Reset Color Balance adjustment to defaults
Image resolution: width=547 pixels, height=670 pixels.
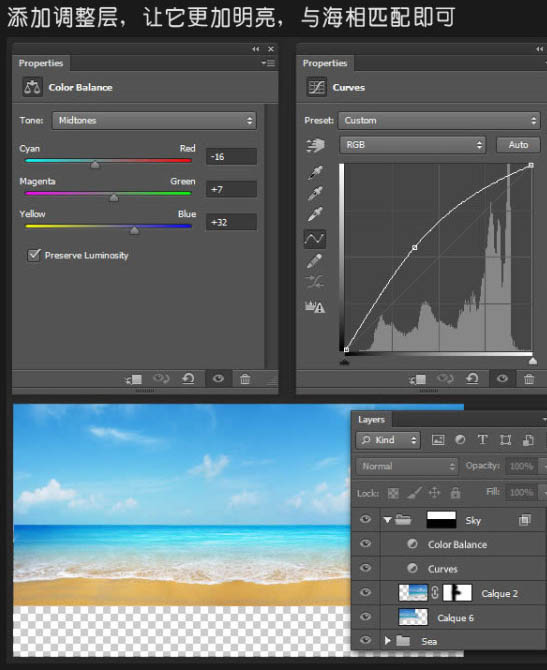188,379
